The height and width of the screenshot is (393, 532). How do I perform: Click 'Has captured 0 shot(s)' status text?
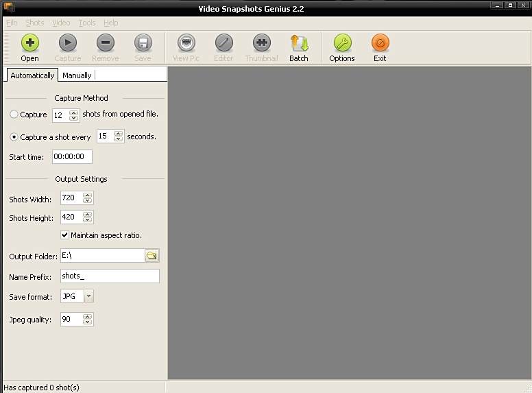[x=41, y=388]
